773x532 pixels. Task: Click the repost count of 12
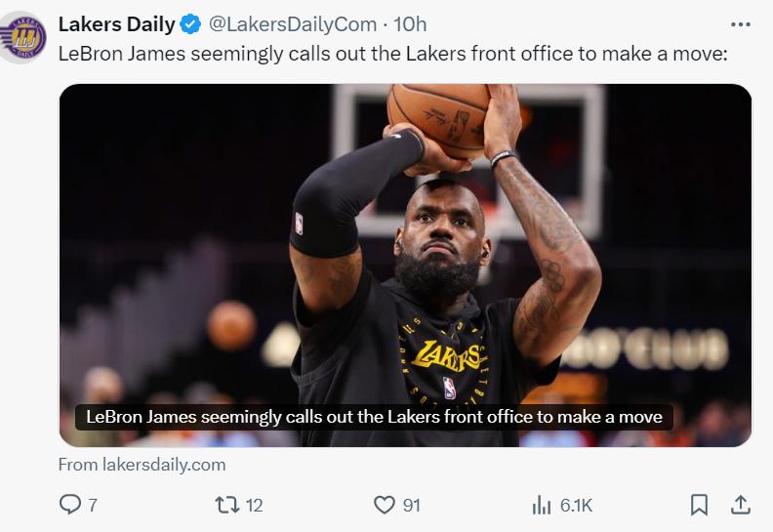254,505
